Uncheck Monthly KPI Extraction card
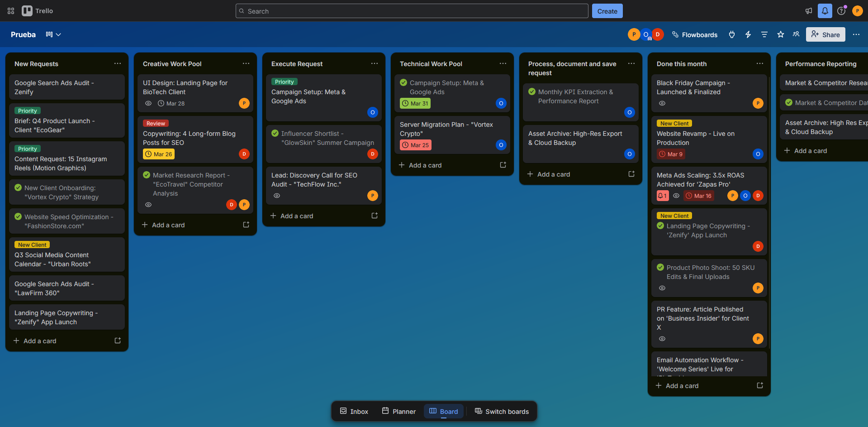The width and height of the screenshot is (868, 427). [532, 91]
